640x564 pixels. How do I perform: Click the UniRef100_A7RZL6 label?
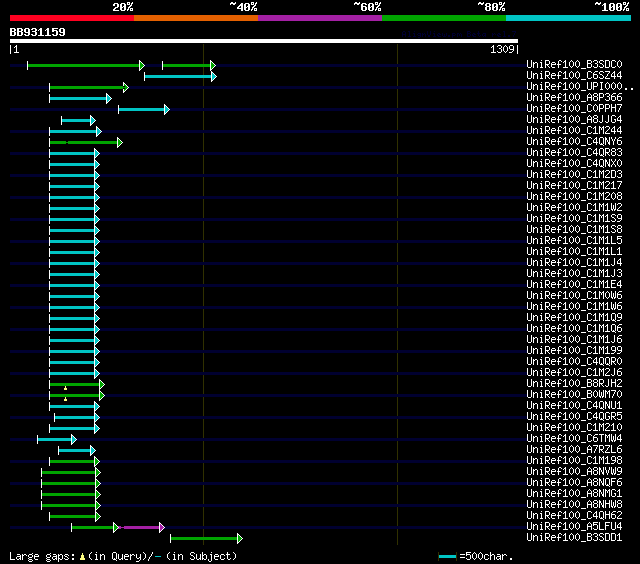pos(574,450)
